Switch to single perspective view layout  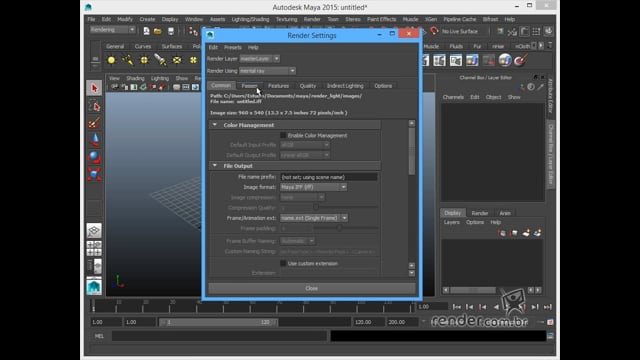point(94,231)
